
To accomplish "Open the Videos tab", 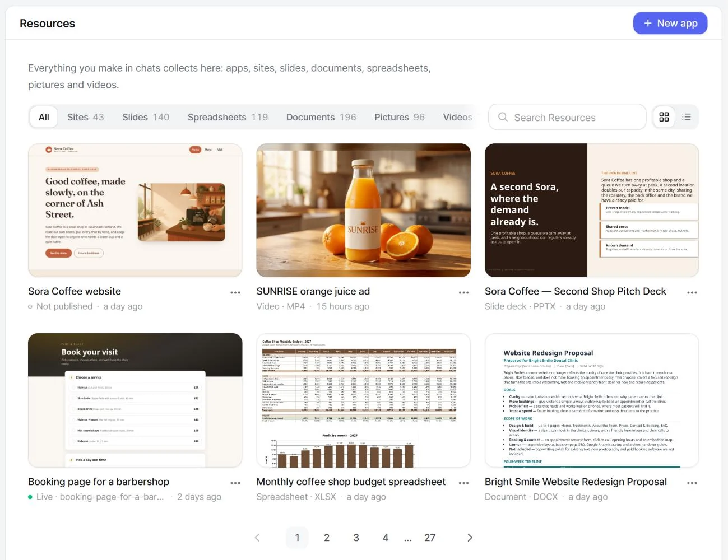I will pyautogui.click(x=457, y=117).
